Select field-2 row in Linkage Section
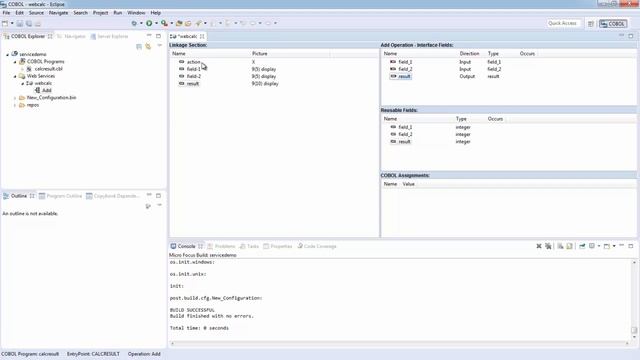The width and height of the screenshot is (640, 360). 273,76
